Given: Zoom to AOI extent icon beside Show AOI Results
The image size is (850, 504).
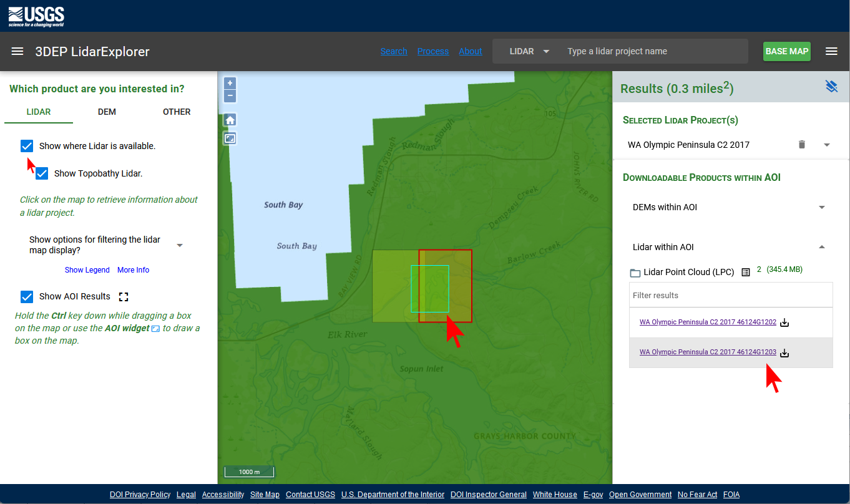Looking at the screenshot, I should click(124, 297).
